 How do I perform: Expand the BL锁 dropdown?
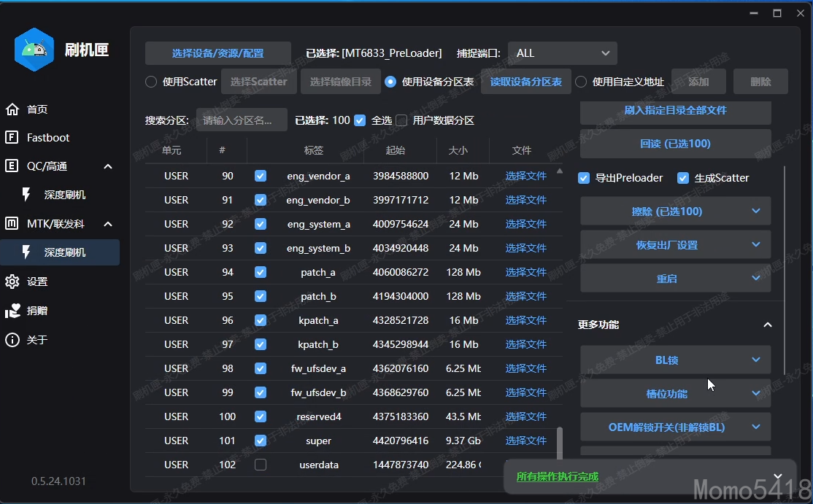(x=675, y=360)
